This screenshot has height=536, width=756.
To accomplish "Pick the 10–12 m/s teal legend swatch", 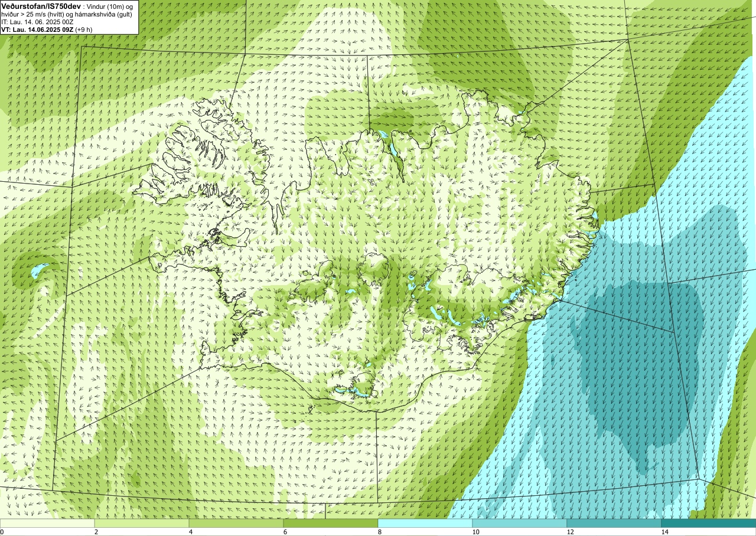I will (x=520, y=523).
